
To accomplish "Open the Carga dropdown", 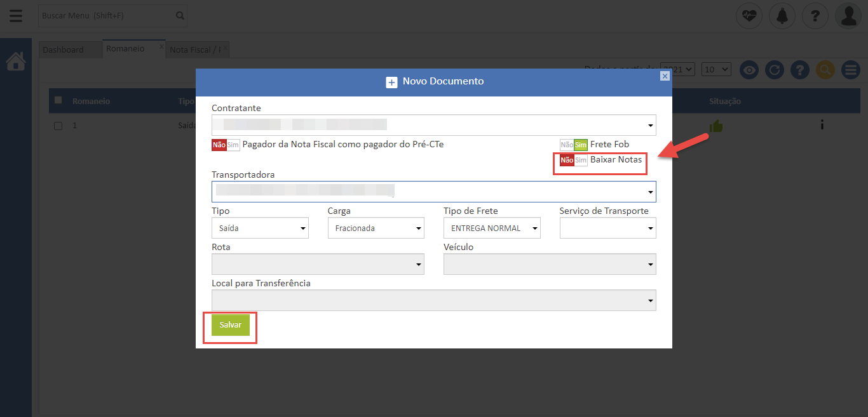I will 376,228.
